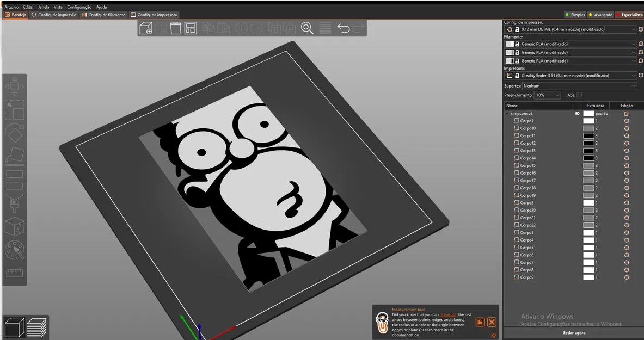This screenshot has width=644, height=340.
Task: Select the Scale gizmo tool
Action: 14,110
